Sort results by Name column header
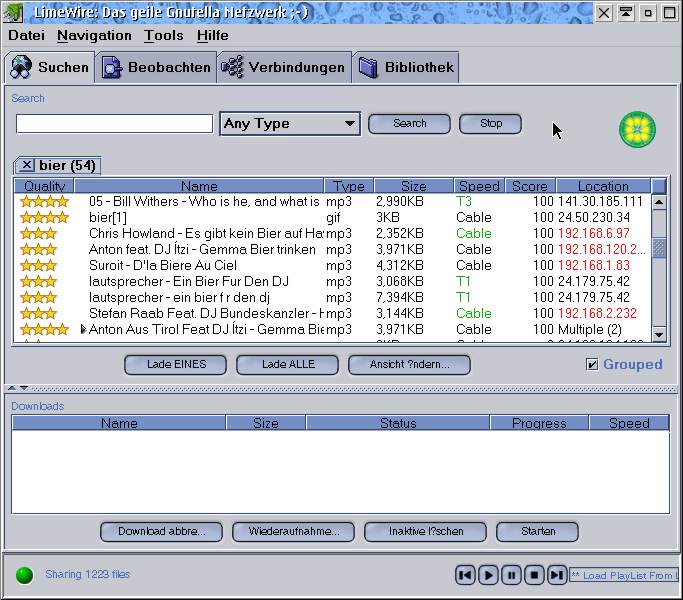 click(x=199, y=186)
